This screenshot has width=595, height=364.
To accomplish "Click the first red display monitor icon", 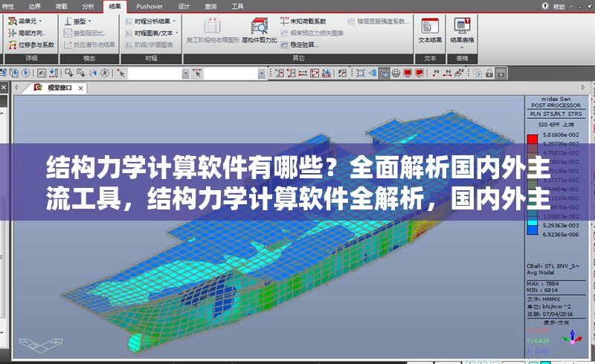I will 408,73.
